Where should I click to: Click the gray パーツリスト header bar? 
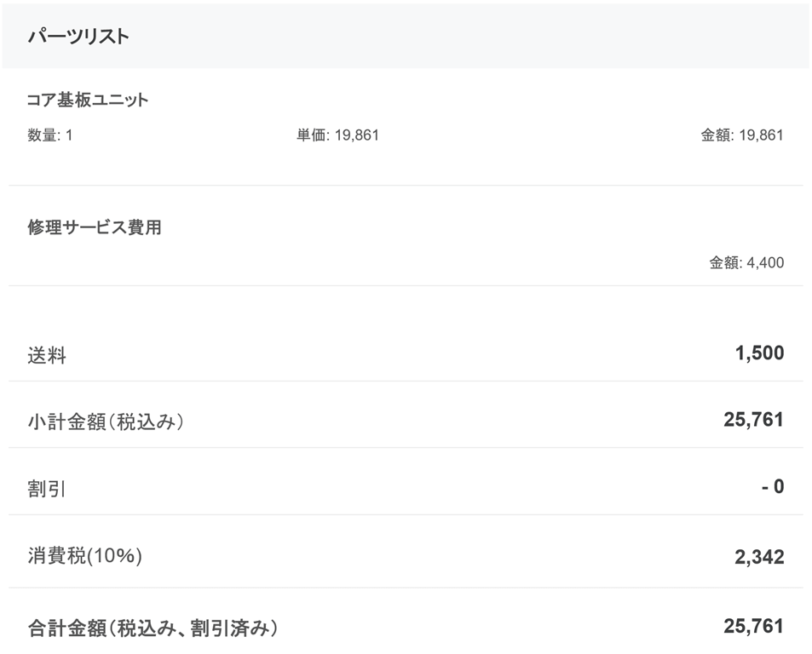406,36
